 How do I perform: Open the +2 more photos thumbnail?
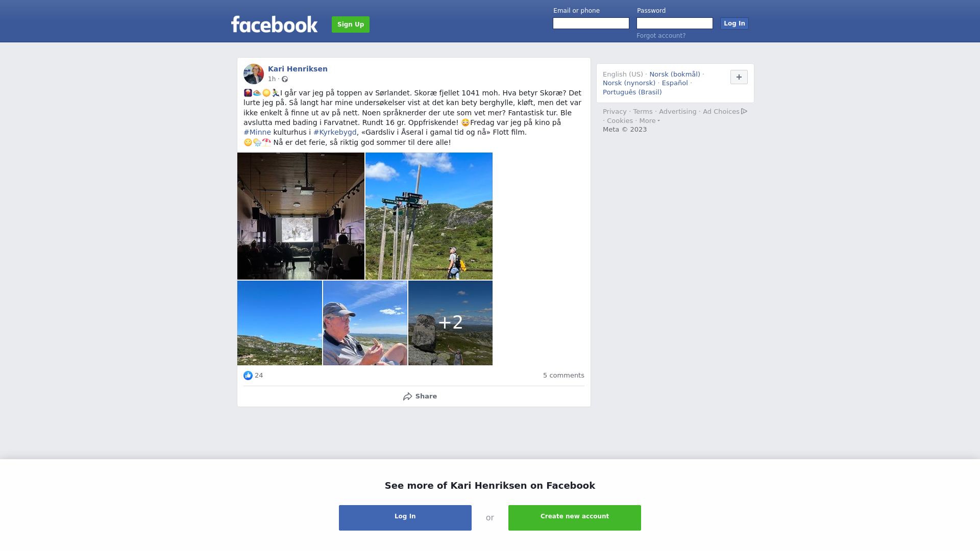click(450, 323)
